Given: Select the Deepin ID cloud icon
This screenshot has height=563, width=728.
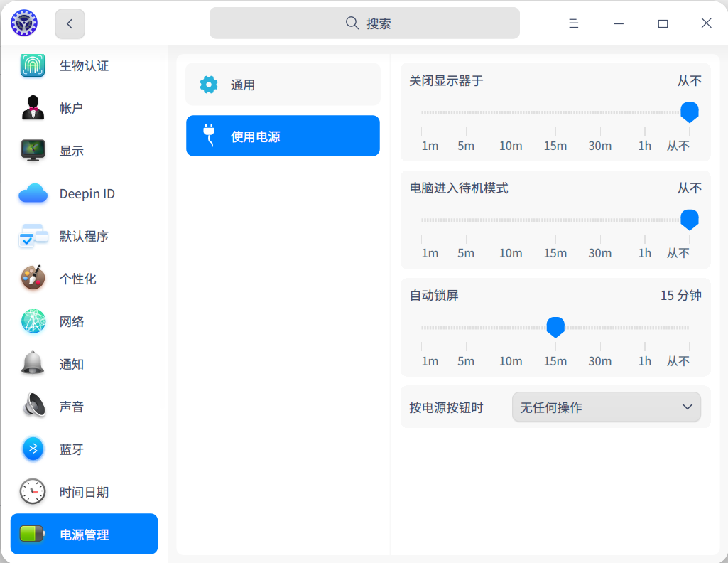Looking at the screenshot, I should point(33,193).
